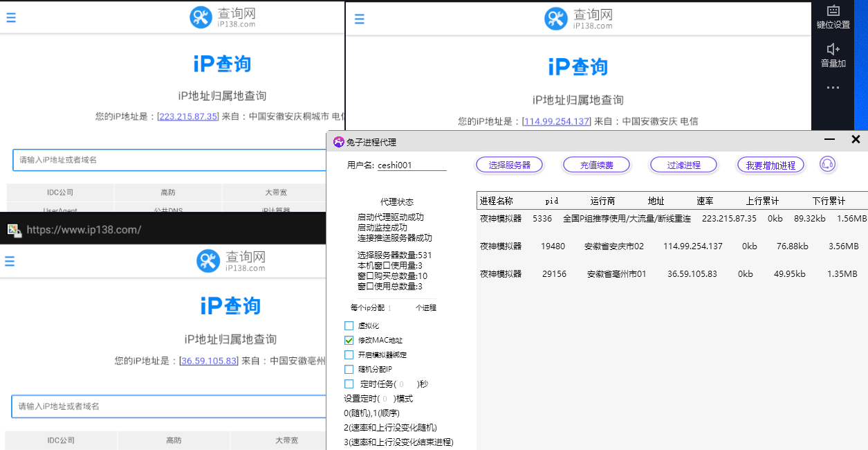Image resolution: width=868 pixels, height=450 pixels.
Task: Enable 随机分配IP checkbox
Action: [349, 369]
